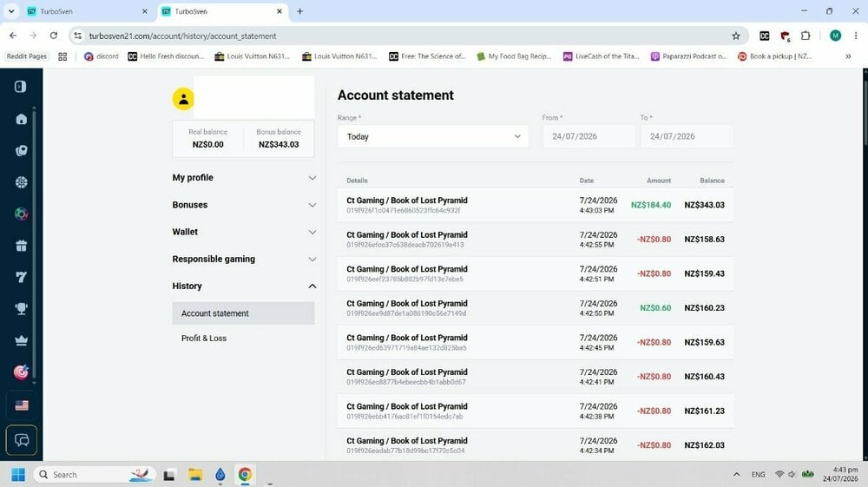868x487 pixels.
Task: Click the From date input field
Action: [x=589, y=136]
